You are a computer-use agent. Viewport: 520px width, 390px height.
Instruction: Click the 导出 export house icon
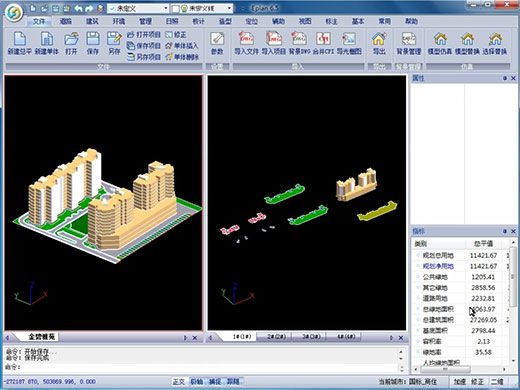click(379, 43)
